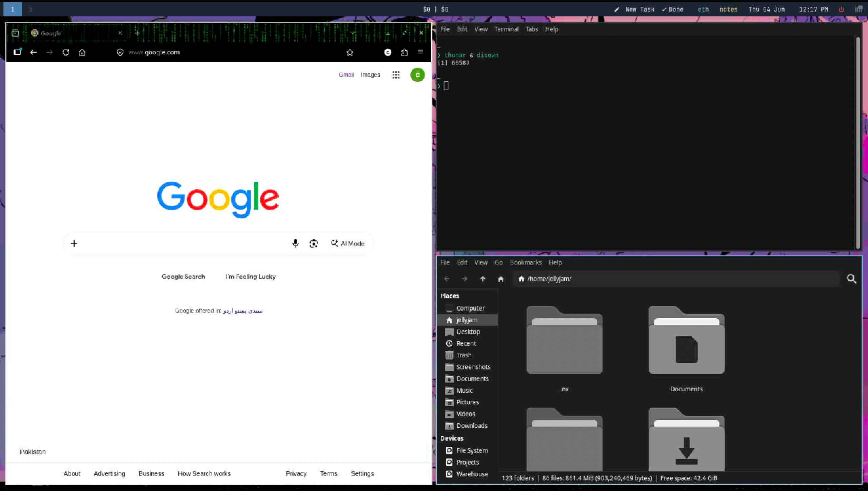Bookmark this page with the star icon
868x491 pixels.
(x=350, y=52)
